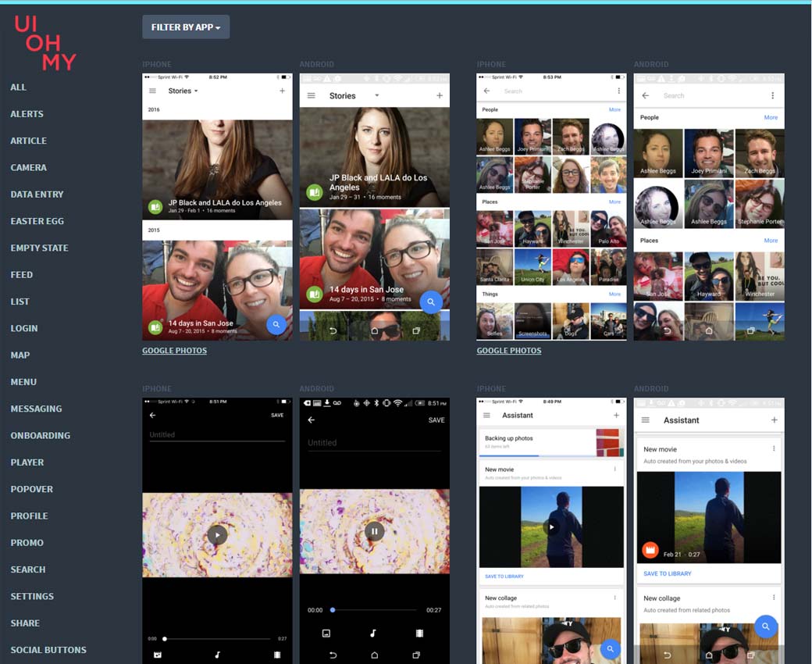
Task: Click the UI OH MY logo
Action: pyautogui.click(x=45, y=43)
